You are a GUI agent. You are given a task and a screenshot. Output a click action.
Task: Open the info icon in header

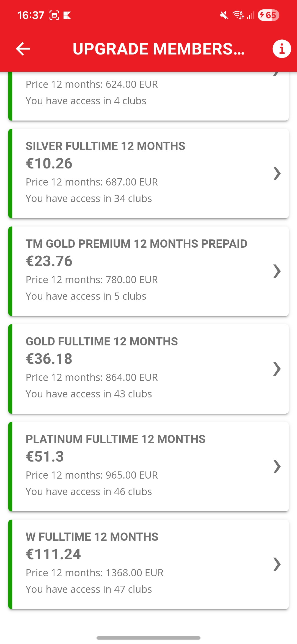point(282,49)
